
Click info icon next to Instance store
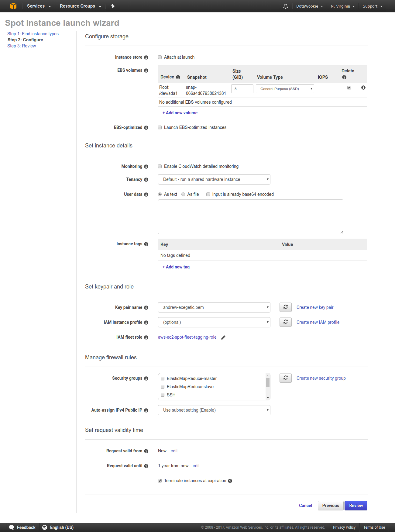[146, 57]
